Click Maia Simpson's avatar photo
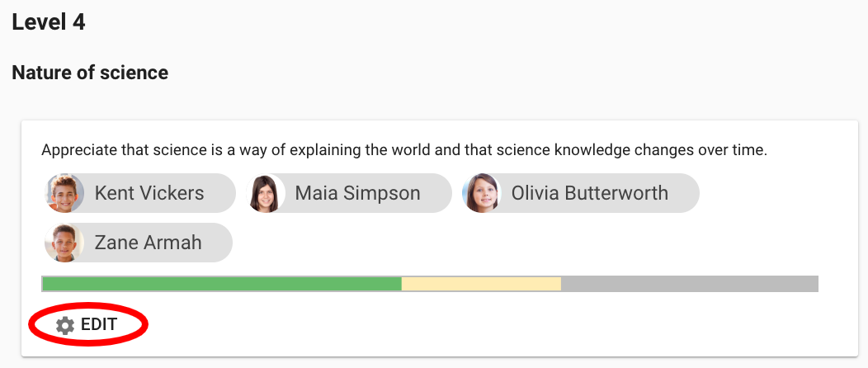868x368 pixels. tap(267, 193)
